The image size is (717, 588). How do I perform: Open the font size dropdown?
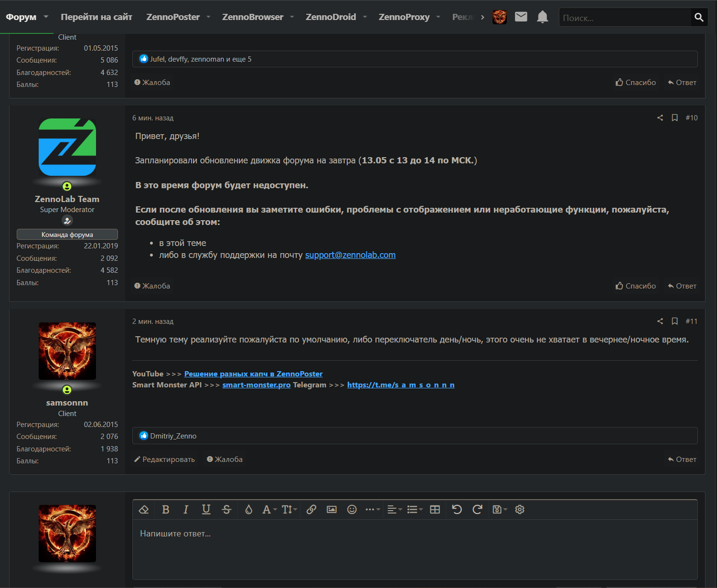[x=289, y=509]
